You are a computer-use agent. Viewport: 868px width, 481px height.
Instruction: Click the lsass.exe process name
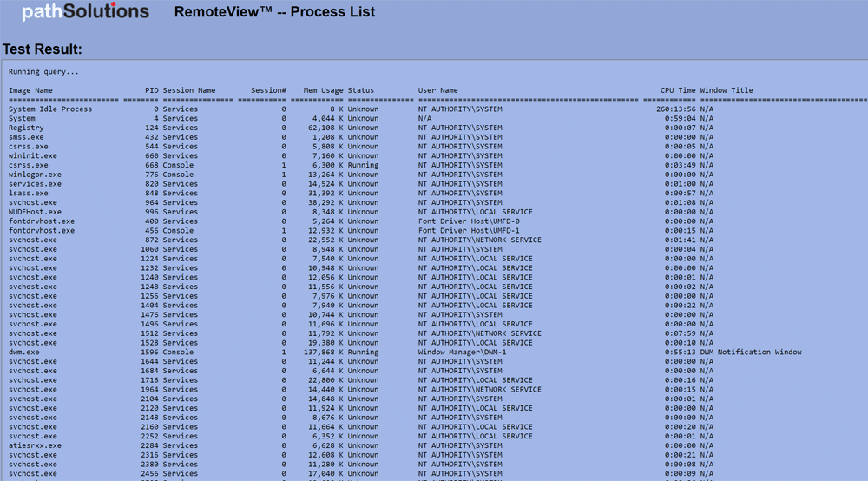(30, 194)
